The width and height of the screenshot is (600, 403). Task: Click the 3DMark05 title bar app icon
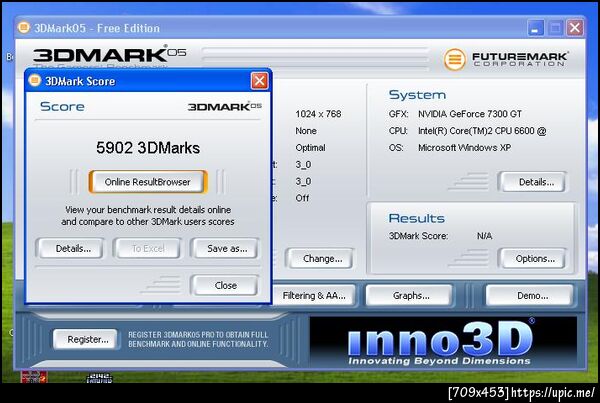(24, 28)
